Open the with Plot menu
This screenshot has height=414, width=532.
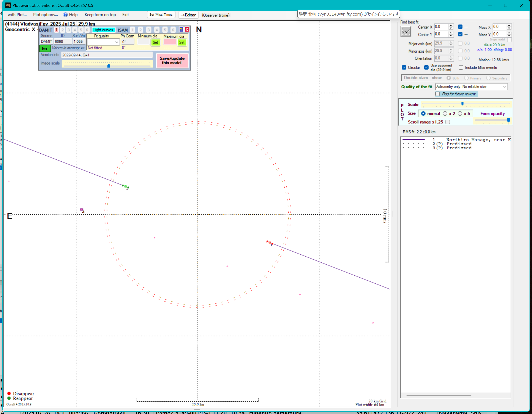[17, 15]
